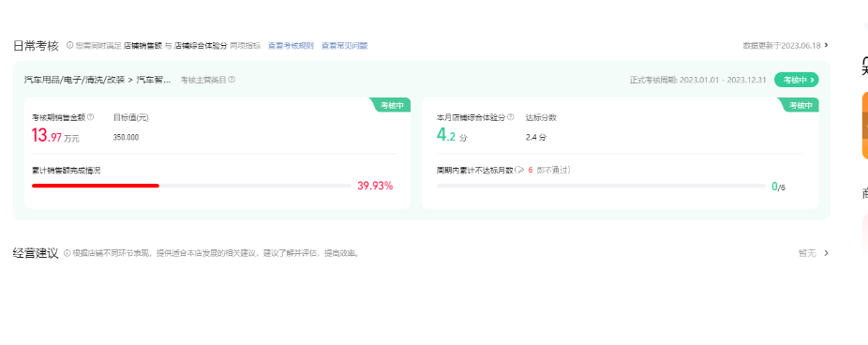The height and width of the screenshot is (345, 868).
Task: Click the 经营建议 section heading
Action: [x=36, y=254]
